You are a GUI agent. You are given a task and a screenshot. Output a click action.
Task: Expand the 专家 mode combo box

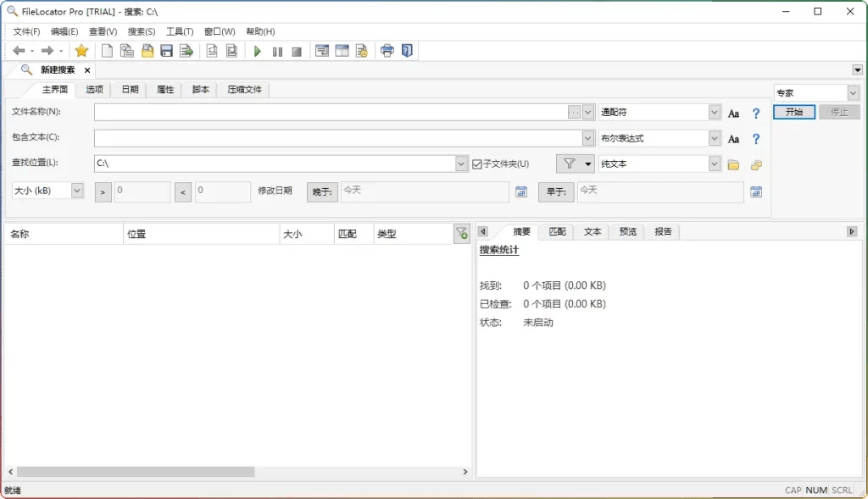[x=853, y=92]
